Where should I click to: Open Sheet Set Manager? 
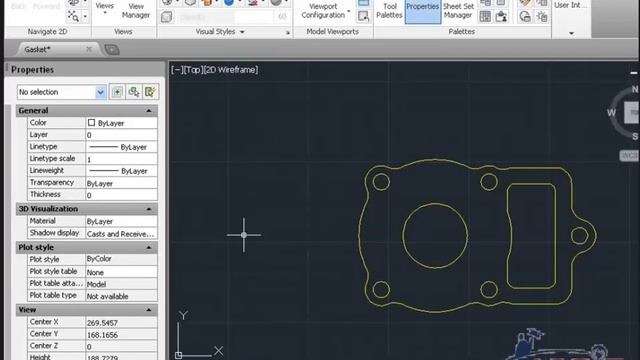(458, 11)
